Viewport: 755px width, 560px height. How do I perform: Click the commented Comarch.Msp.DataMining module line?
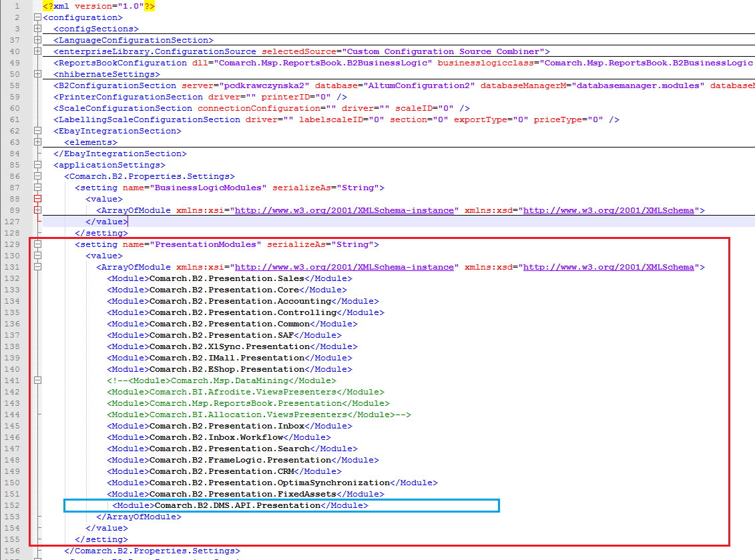pos(222,380)
